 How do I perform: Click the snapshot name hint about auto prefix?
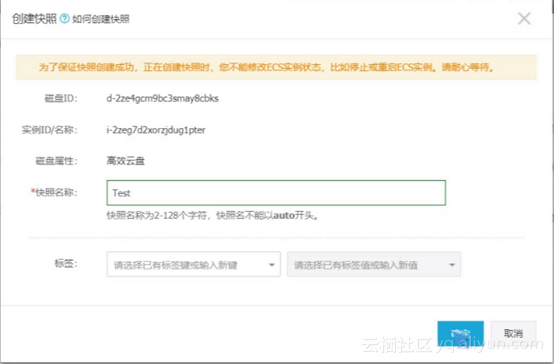[x=212, y=215]
